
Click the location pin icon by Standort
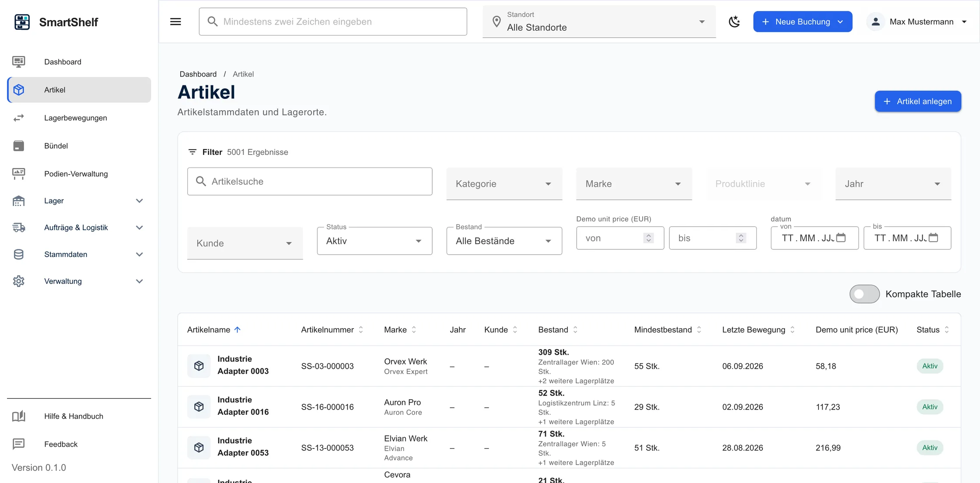pos(497,21)
